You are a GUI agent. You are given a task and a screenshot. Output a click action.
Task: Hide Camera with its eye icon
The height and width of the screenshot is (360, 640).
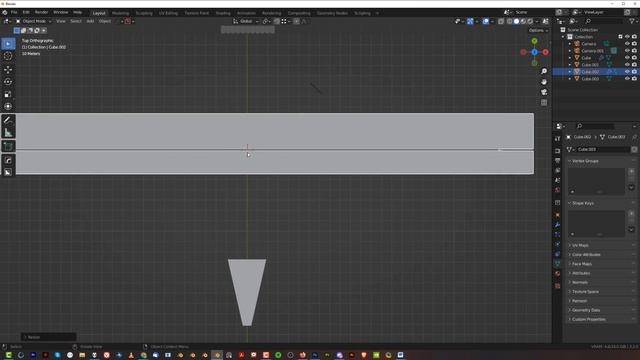coord(627,44)
